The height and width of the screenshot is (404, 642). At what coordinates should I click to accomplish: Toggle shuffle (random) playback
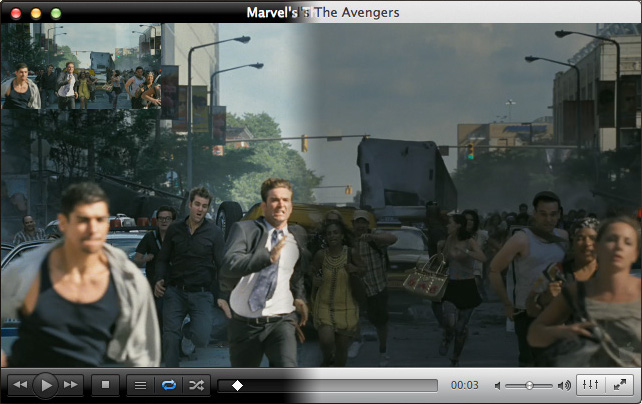click(x=197, y=385)
